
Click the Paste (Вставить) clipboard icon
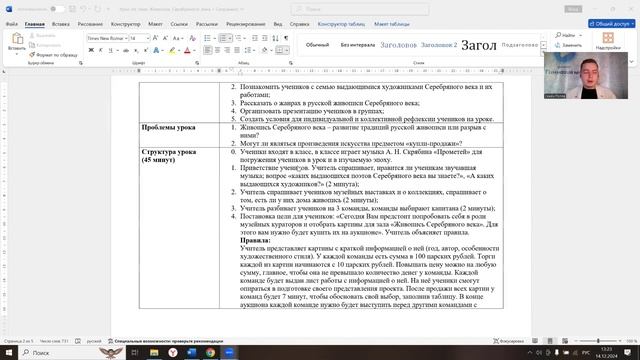point(17,39)
